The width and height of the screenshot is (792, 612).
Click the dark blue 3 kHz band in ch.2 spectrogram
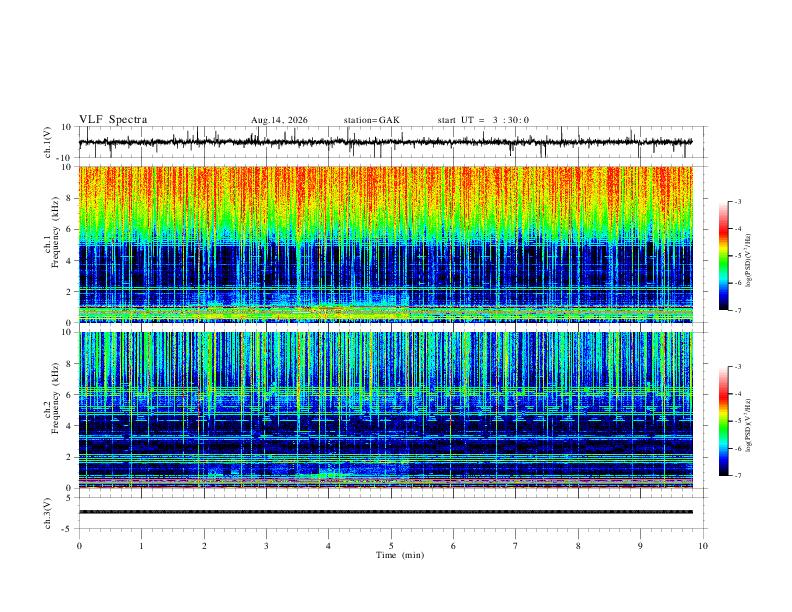coord(385,446)
